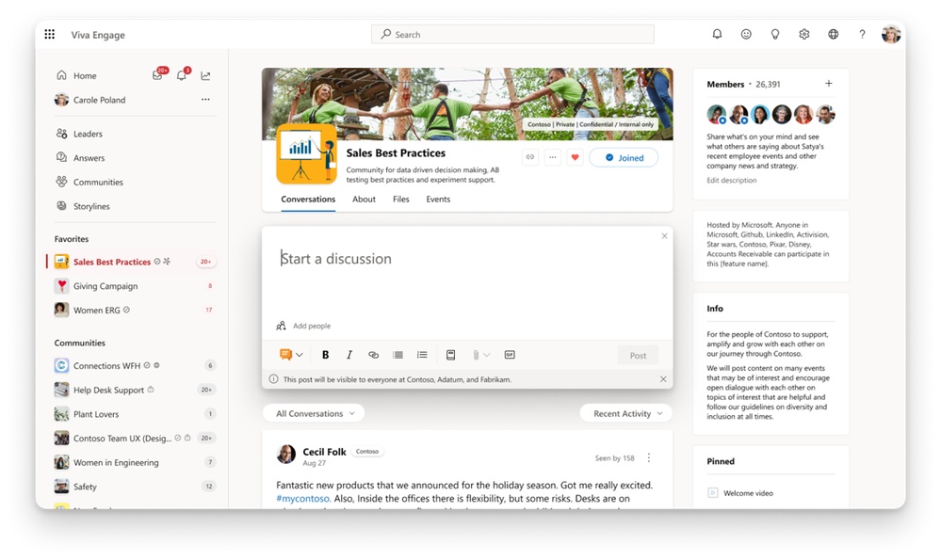Open the user profile avatar
941x560 pixels.
[x=891, y=34]
